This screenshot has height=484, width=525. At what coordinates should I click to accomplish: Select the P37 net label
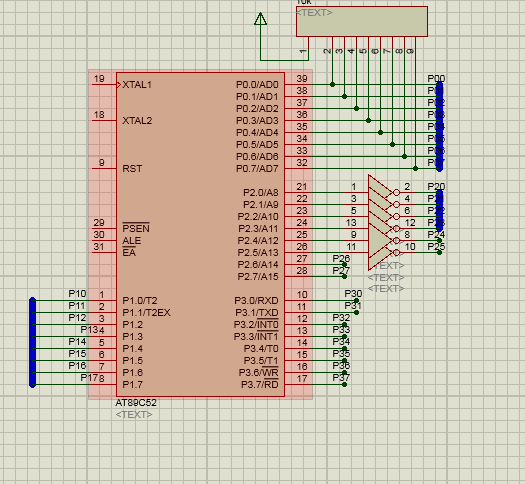click(341, 378)
